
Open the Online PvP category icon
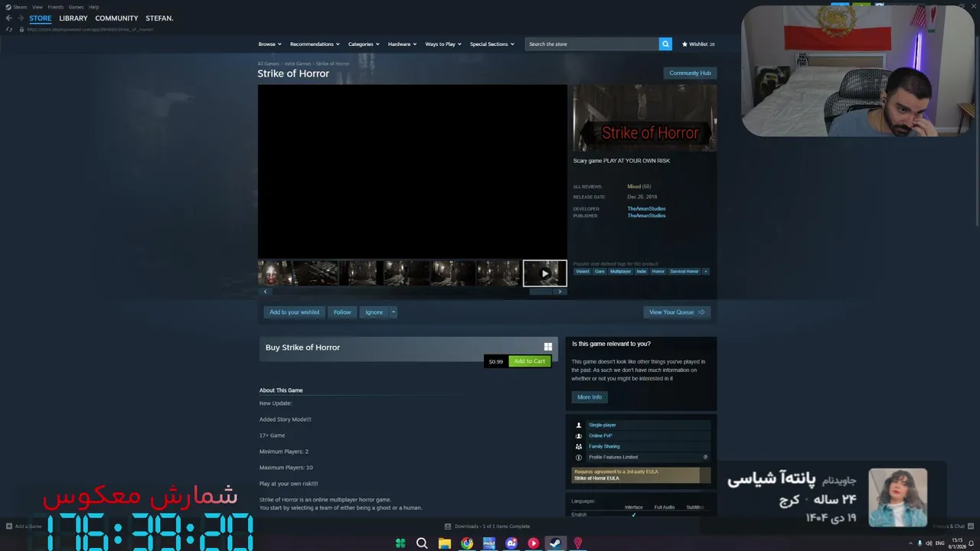[x=579, y=435]
